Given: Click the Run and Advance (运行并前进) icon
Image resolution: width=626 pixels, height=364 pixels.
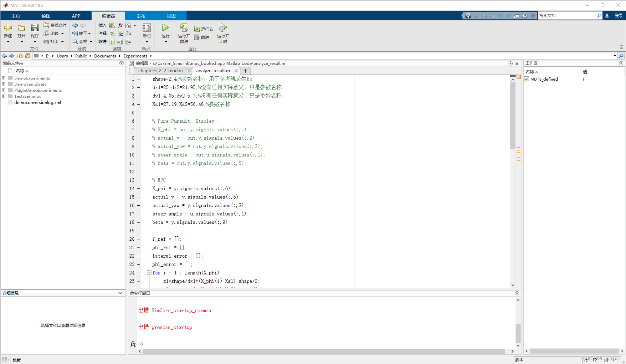Looking at the screenshot, I should [184, 28].
